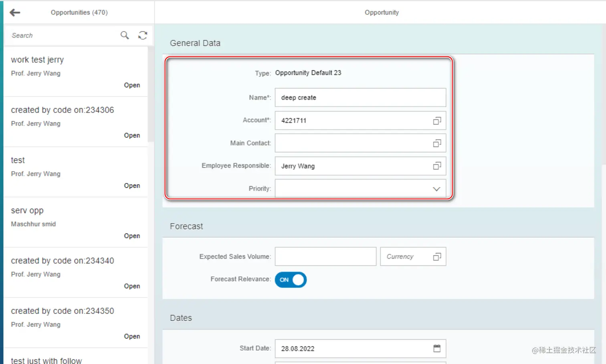The width and height of the screenshot is (606, 364).
Task: Open 'created by code on:234340' item
Action: coord(75,273)
